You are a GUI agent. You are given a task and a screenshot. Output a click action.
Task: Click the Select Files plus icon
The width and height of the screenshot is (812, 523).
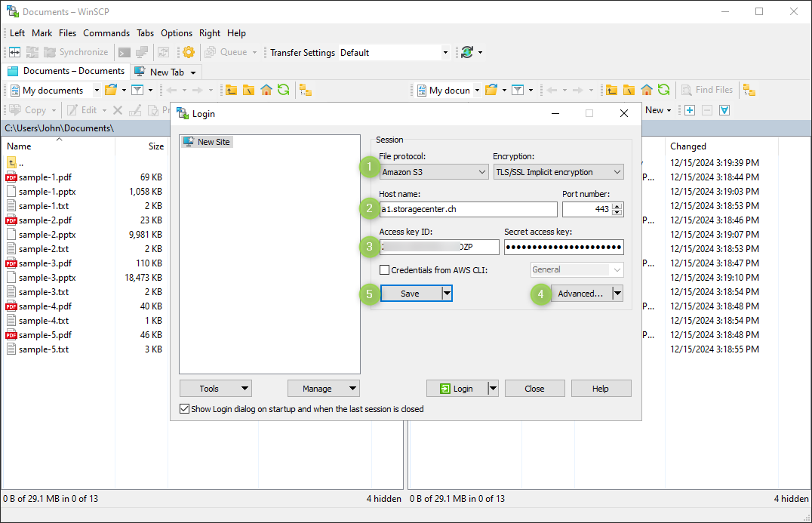(x=690, y=110)
